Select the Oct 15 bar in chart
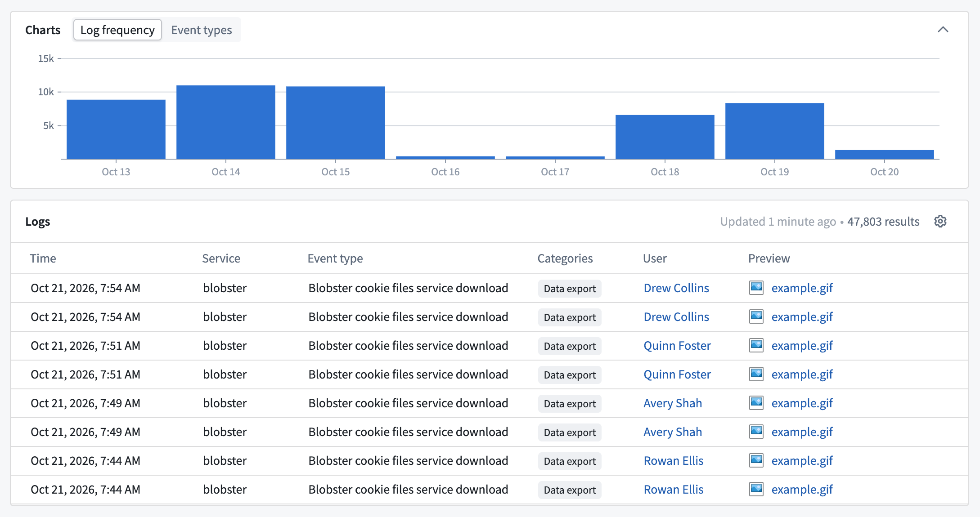Screen dimensions: 980x517 [x=336, y=123]
